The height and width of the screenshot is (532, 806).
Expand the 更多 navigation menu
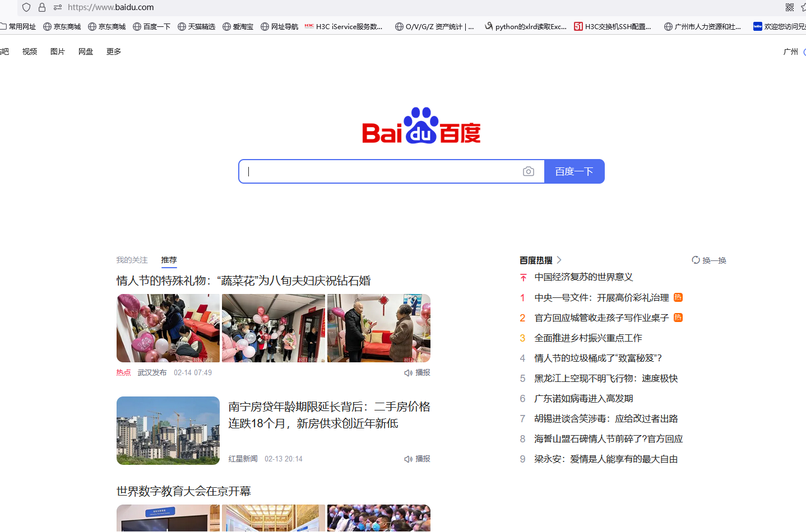[x=114, y=52]
